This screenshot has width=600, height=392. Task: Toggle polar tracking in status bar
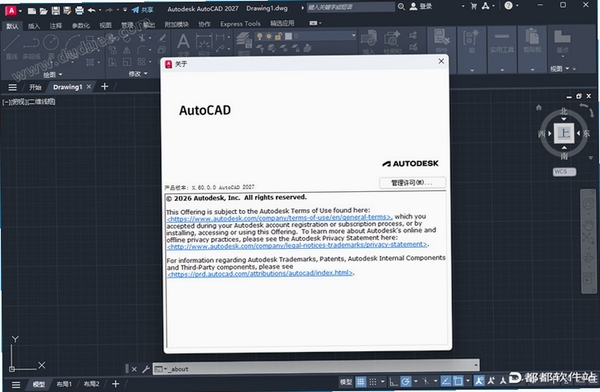(406, 381)
